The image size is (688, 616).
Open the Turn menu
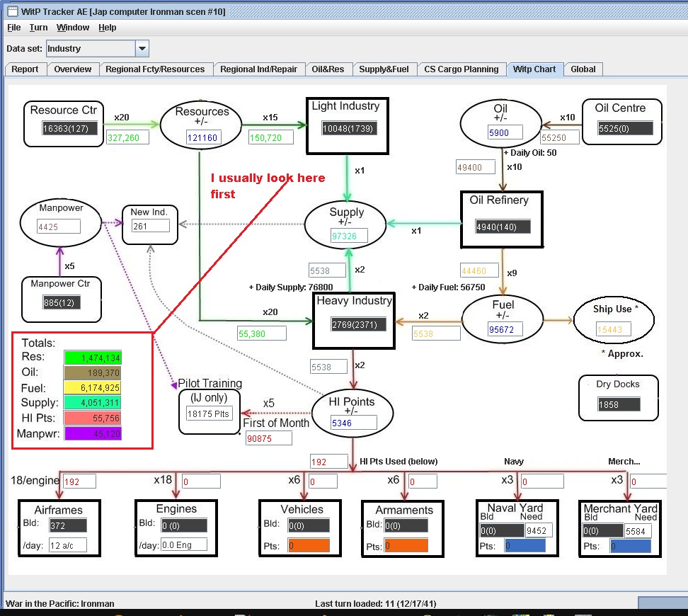pos(39,28)
